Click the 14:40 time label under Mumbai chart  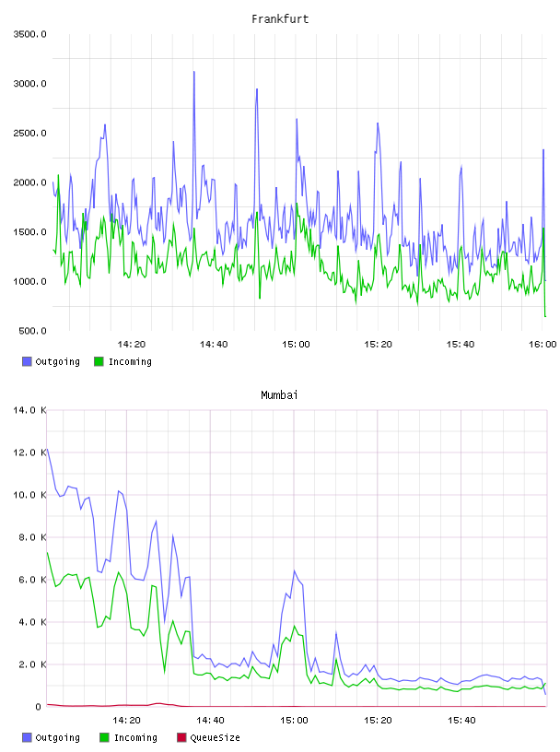[x=210, y=721]
